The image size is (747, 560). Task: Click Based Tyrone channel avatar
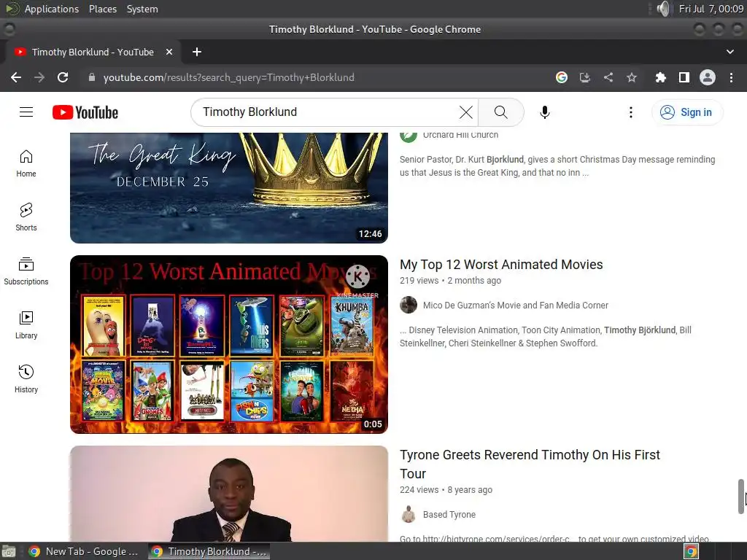409,514
